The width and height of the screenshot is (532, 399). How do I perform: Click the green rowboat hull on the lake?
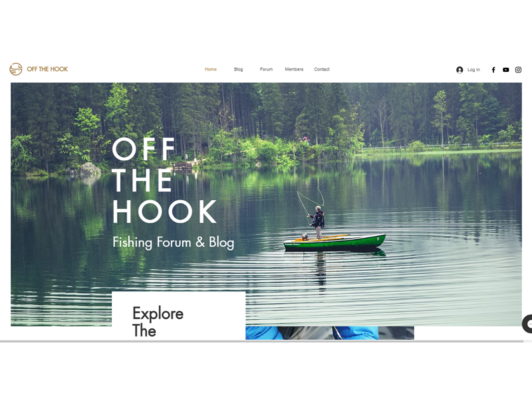pos(335,242)
